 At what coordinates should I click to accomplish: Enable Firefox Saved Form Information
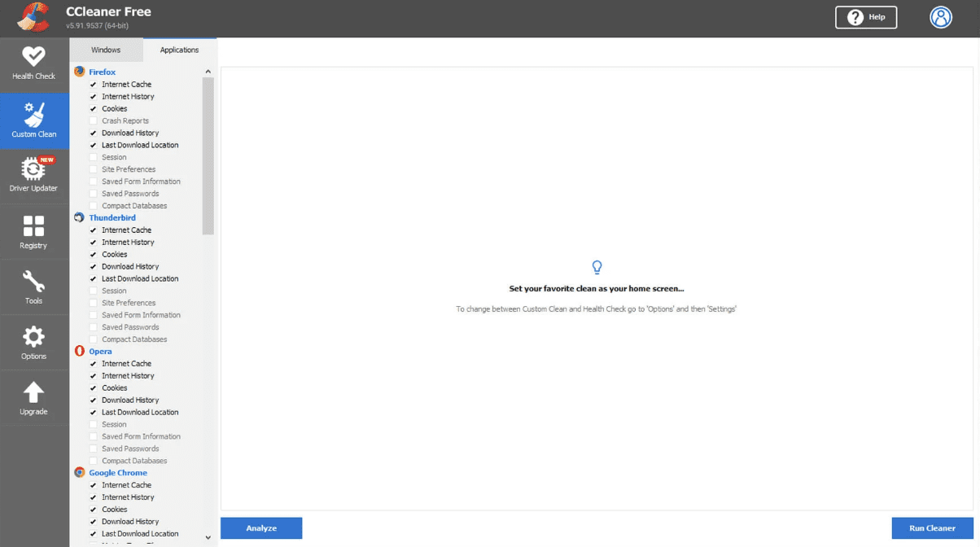[x=94, y=182]
